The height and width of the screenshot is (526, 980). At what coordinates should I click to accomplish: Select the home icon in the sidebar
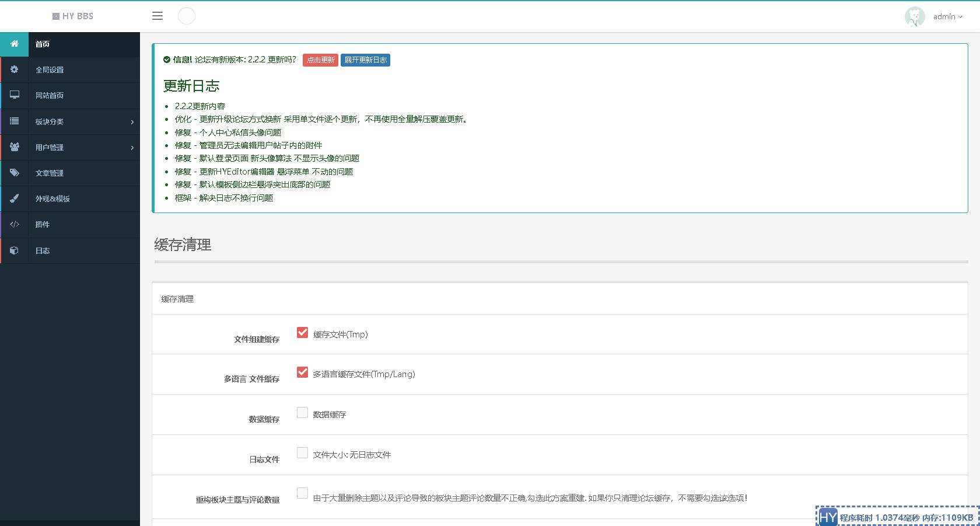14,44
